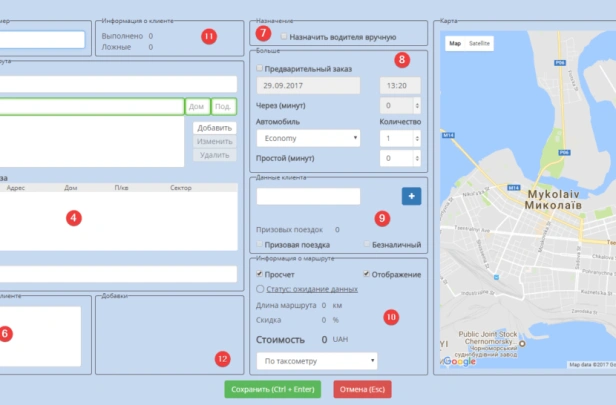Click red marker number 11
The image size is (616, 405).
tap(208, 37)
